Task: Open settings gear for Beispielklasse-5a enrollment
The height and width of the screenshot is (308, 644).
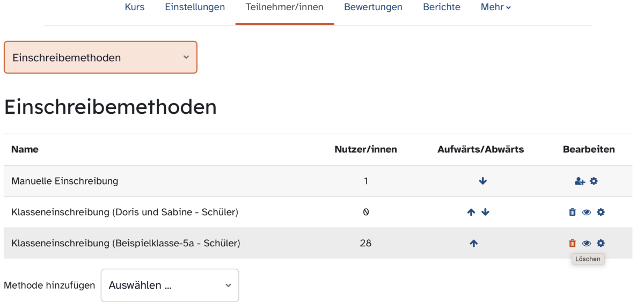Action: click(x=601, y=244)
